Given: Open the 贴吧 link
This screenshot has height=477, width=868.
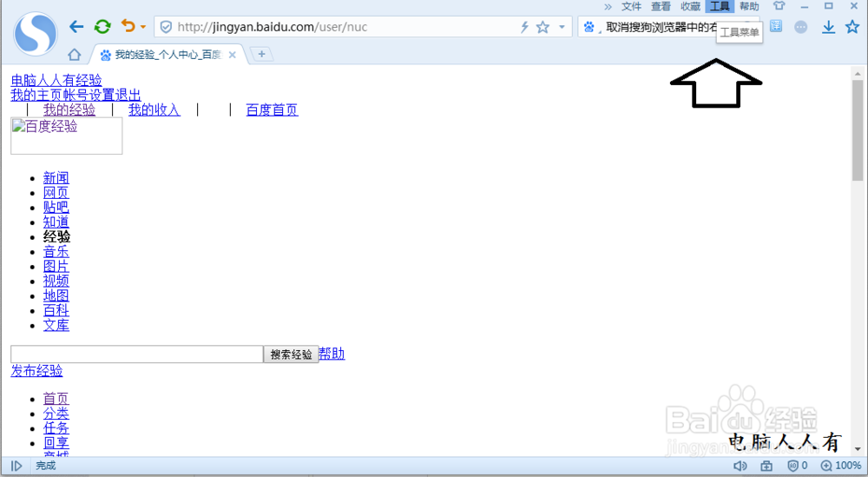Looking at the screenshot, I should [56, 207].
